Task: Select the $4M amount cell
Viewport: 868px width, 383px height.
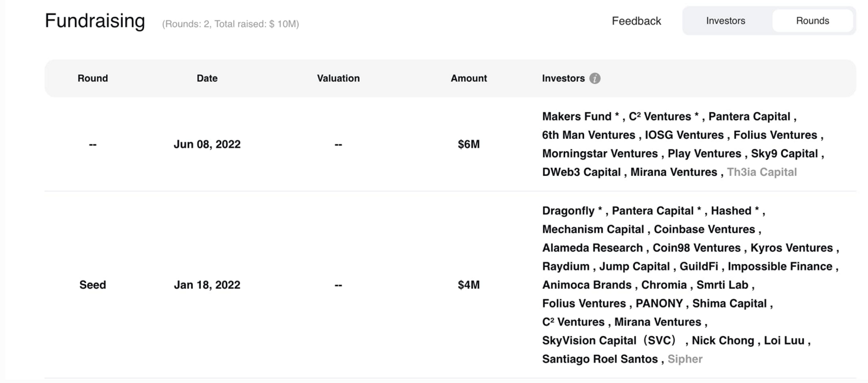Action: click(469, 285)
